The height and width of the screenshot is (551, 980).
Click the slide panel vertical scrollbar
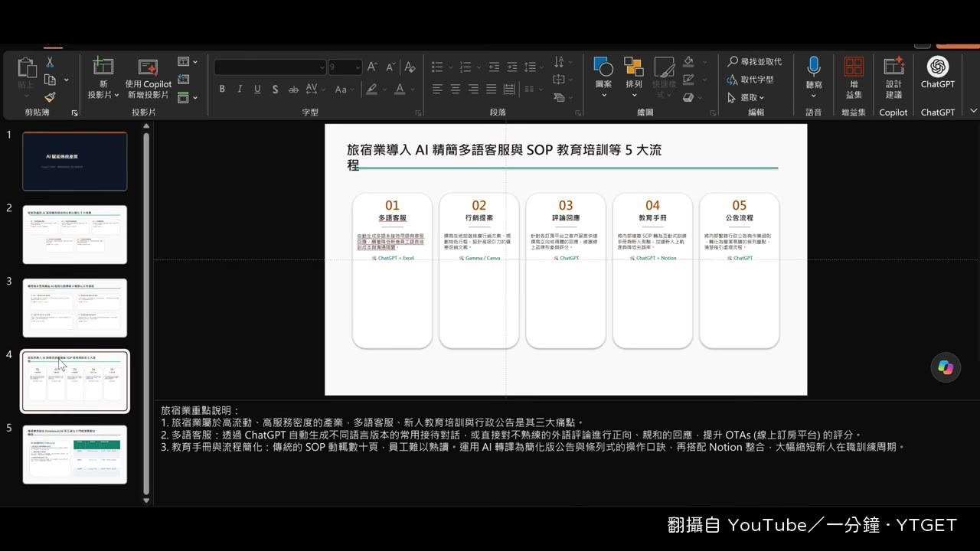[x=146, y=314]
